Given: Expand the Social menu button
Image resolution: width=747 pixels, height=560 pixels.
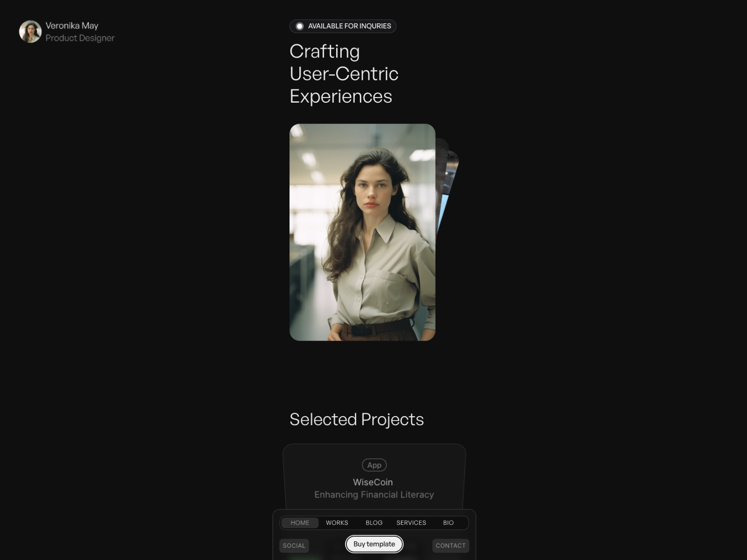Looking at the screenshot, I should (294, 546).
